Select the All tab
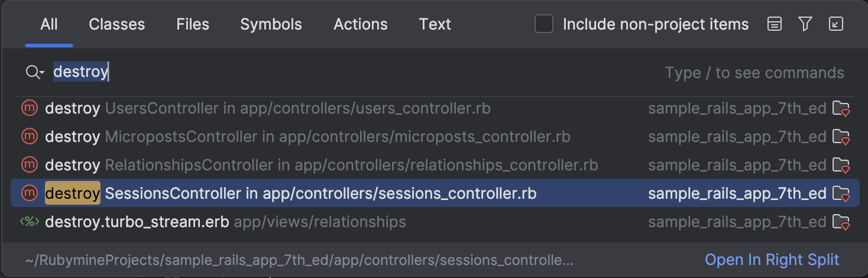 pos(49,24)
